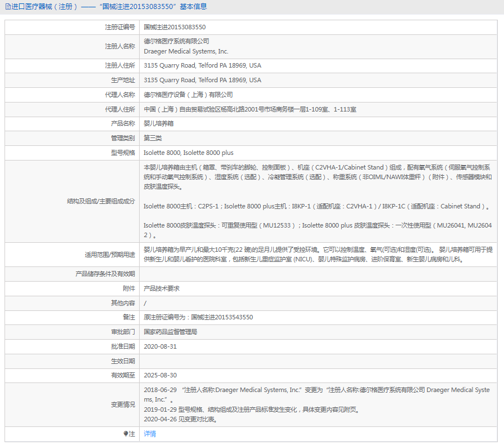The image size is (504, 445).
Task: Click the 管理类别 value 第三类
Action: tap(153, 138)
